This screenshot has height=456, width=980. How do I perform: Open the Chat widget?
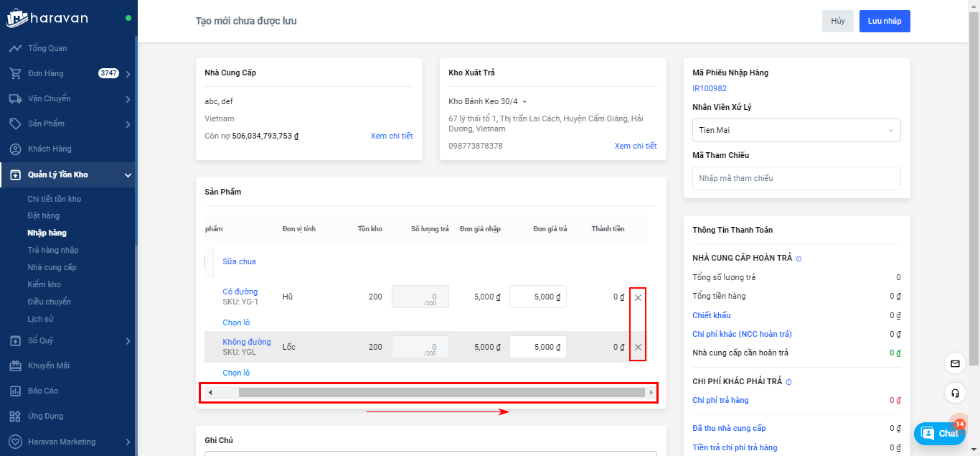[940, 433]
